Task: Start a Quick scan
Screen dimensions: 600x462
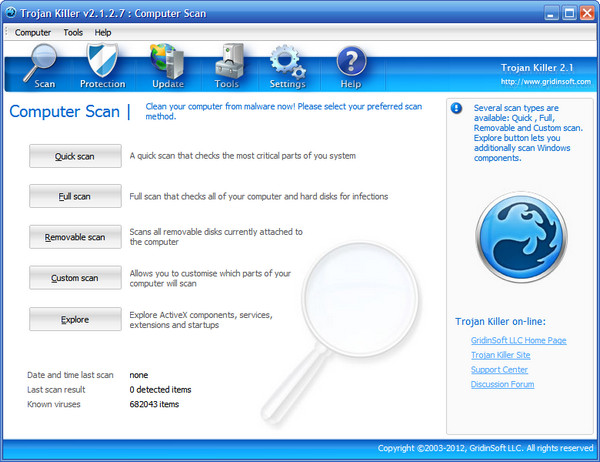Action: pyautogui.click(x=75, y=156)
